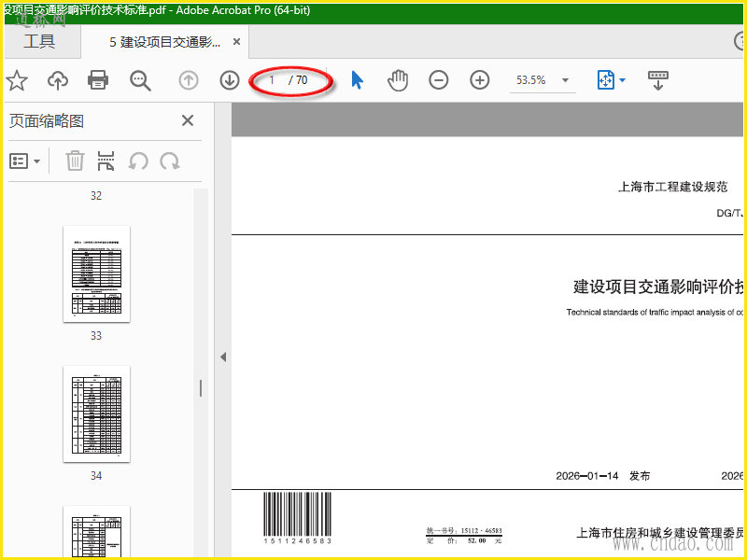Zoom in using the plus button

click(480, 80)
